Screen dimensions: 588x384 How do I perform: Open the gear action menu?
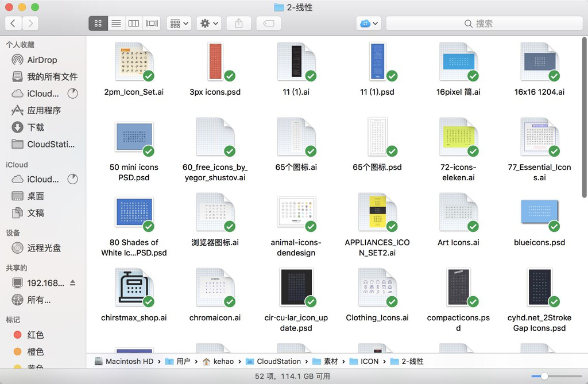pos(209,23)
